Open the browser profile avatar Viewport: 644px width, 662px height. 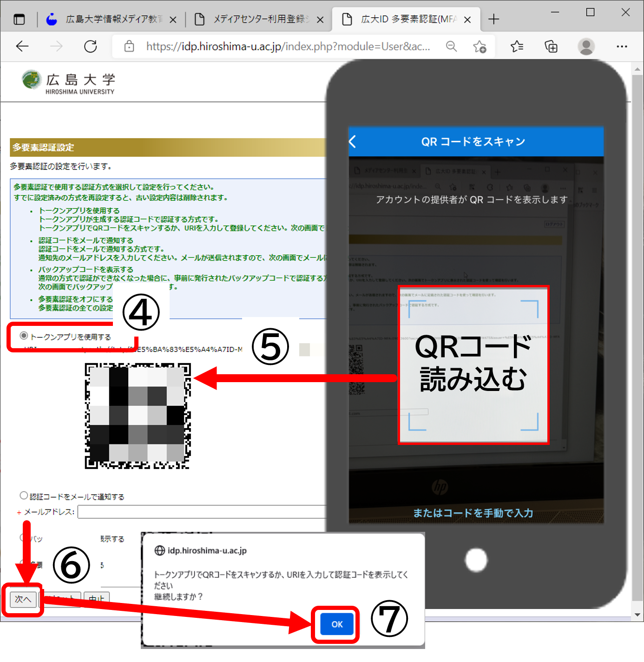click(586, 46)
